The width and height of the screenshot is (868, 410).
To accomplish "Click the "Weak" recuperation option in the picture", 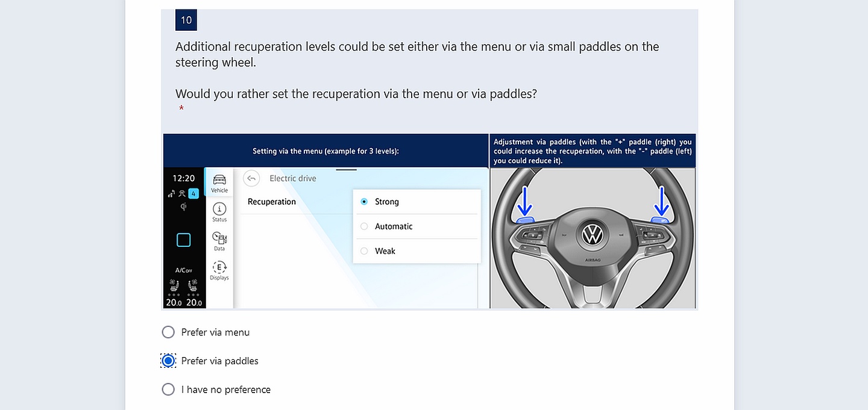I will (x=417, y=251).
